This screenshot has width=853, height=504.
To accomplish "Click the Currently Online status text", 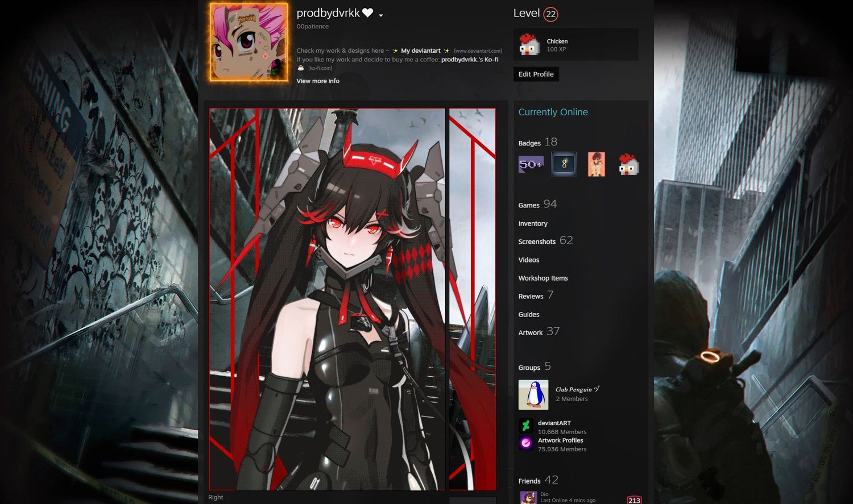I will pos(553,113).
